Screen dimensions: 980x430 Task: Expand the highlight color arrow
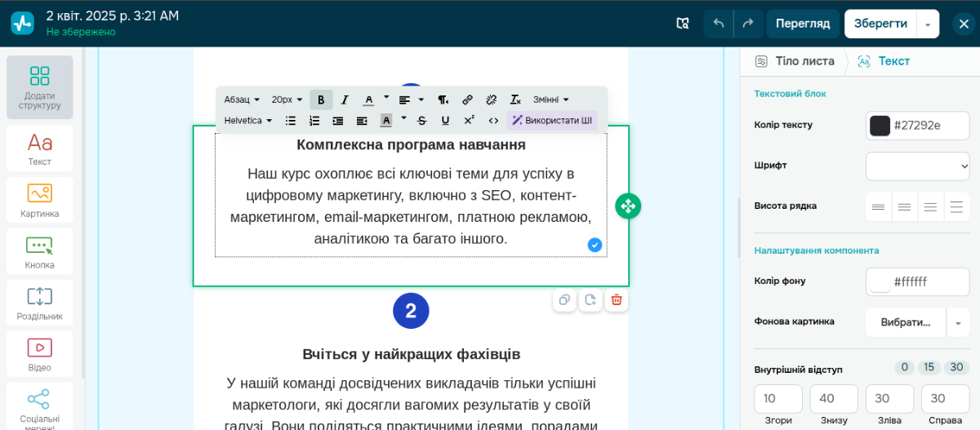coord(403,119)
